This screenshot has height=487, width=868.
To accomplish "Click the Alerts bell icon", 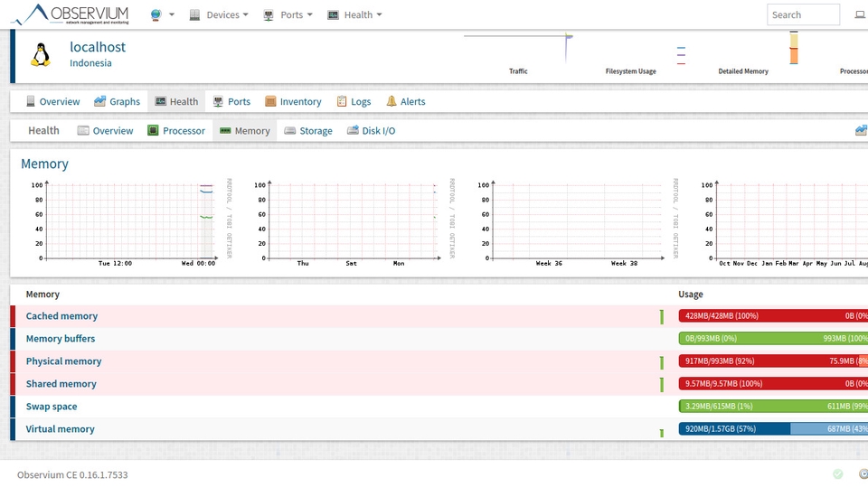I will [392, 102].
